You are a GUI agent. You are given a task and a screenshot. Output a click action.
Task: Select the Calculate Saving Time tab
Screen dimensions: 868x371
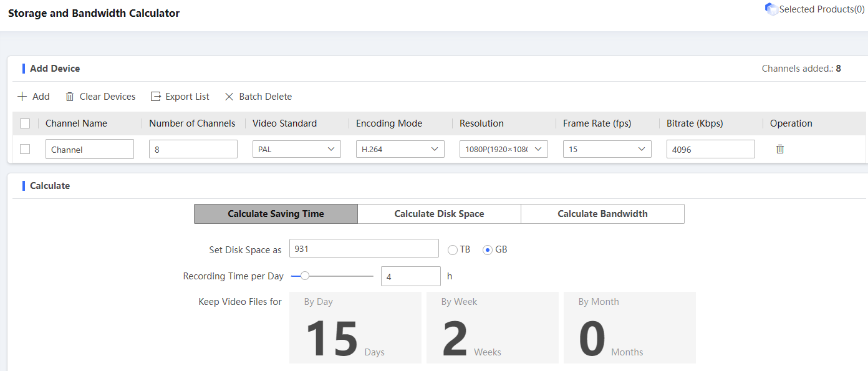coord(276,214)
